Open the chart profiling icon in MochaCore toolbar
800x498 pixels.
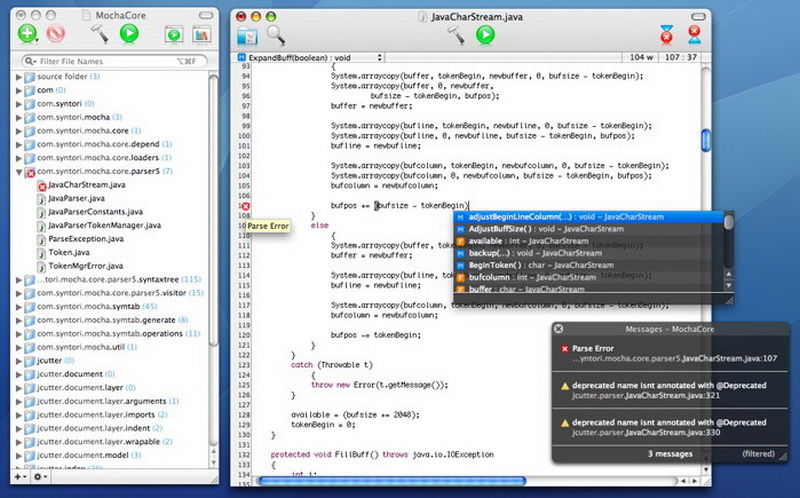(x=202, y=35)
